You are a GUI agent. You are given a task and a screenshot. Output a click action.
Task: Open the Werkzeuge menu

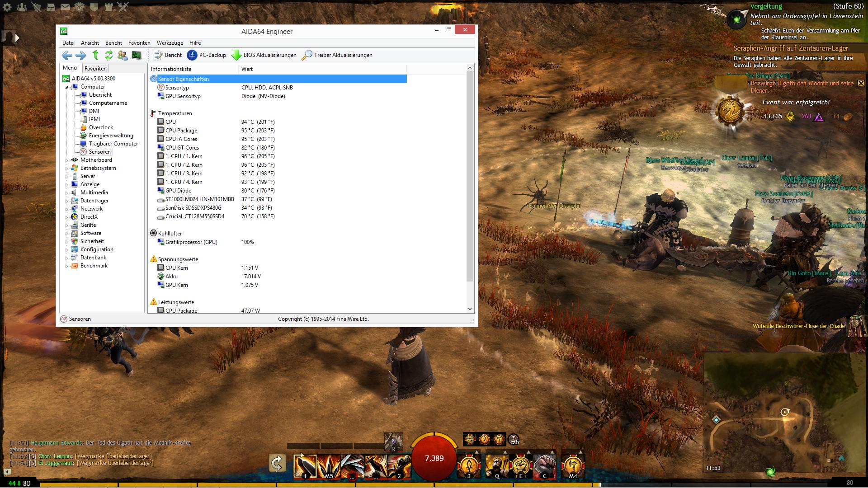pos(170,43)
